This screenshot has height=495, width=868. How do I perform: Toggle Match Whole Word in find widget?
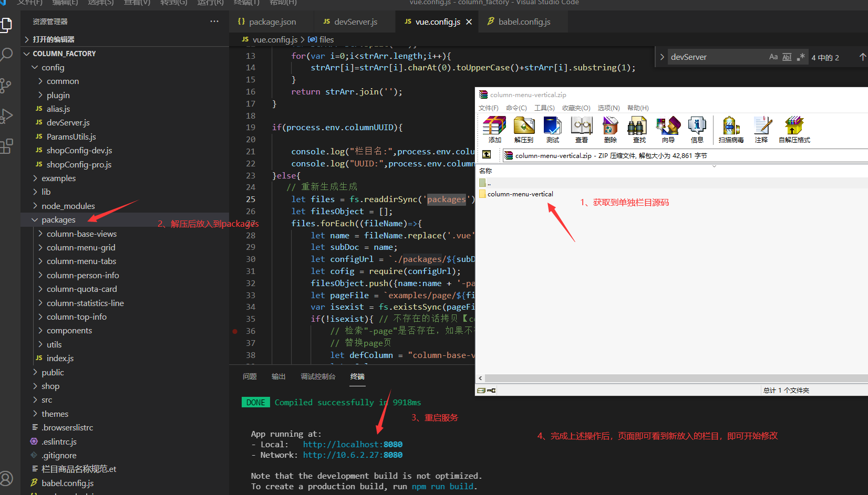(787, 57)
